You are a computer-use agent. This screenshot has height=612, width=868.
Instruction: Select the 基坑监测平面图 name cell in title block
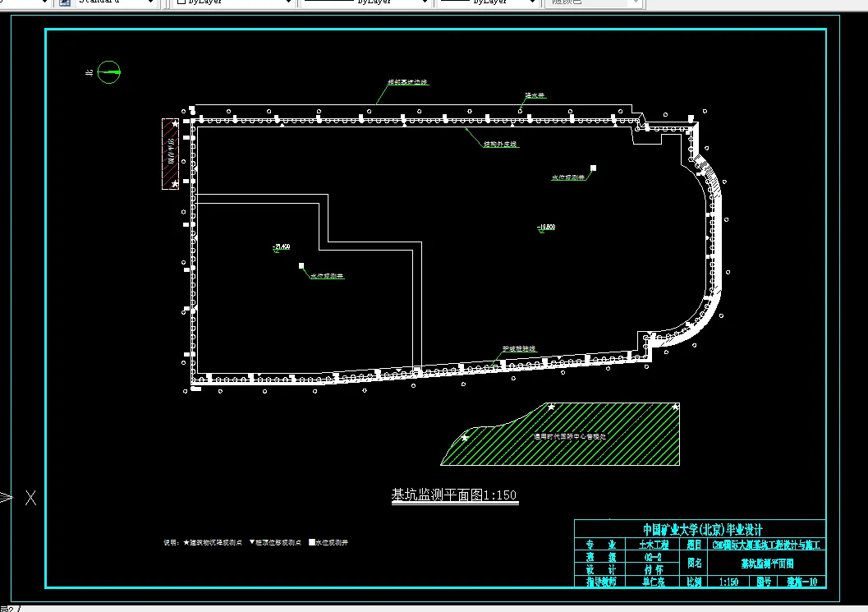(x=767, y=564)
